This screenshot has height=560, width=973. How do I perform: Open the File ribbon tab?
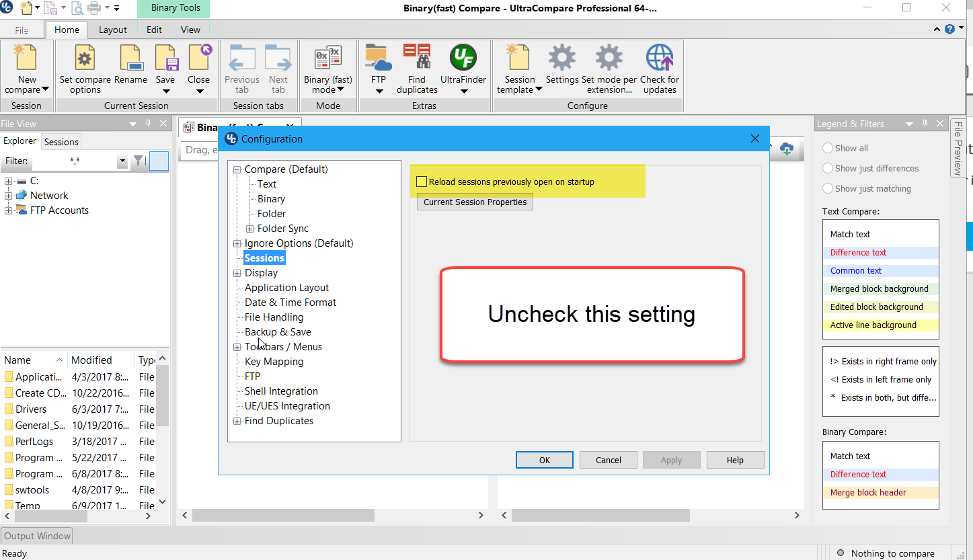(22, 30)
